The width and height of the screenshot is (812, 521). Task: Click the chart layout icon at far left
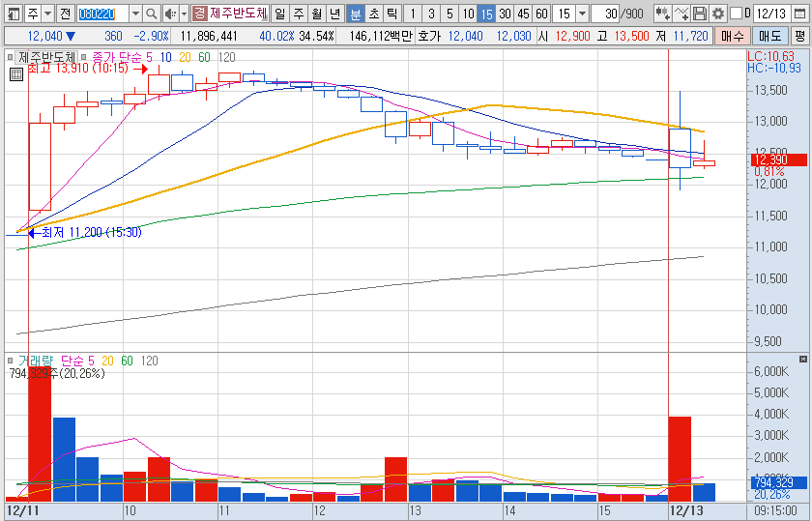tap(14, 14)
